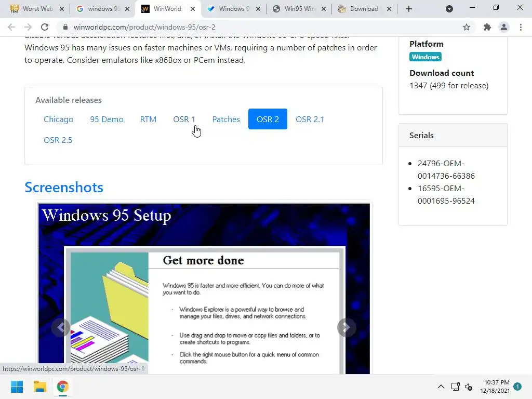Click the address bar URL
Viewport: 532px width, 399px height.
coord(144,27)
